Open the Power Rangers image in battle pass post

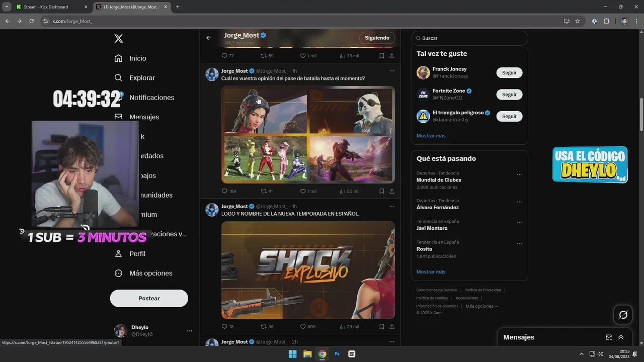tap(264, 159)
